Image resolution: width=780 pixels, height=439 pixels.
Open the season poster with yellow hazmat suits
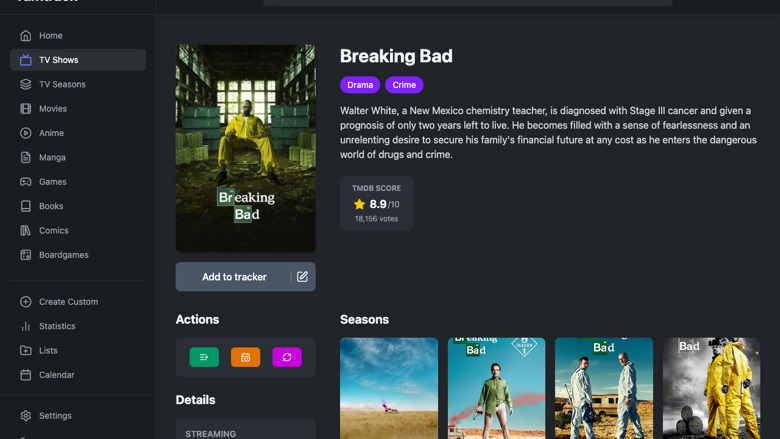pyautogui.click(x=711, y=388)
